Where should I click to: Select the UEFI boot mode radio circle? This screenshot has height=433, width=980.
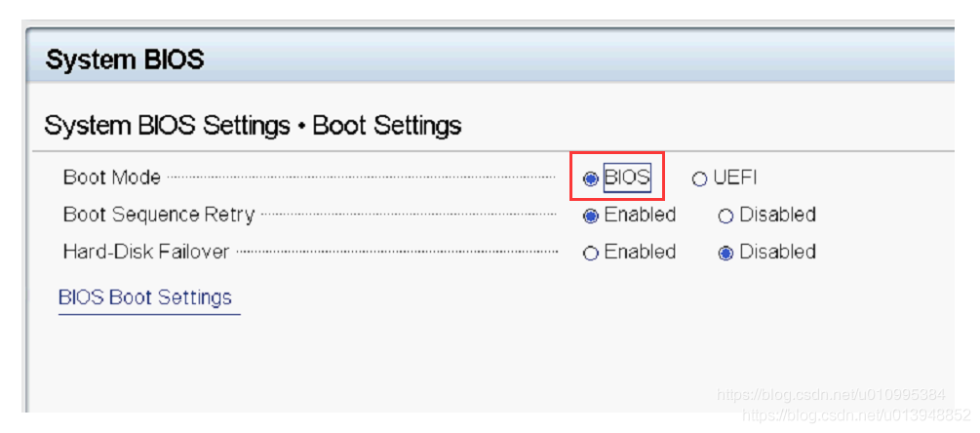(699, 179)
